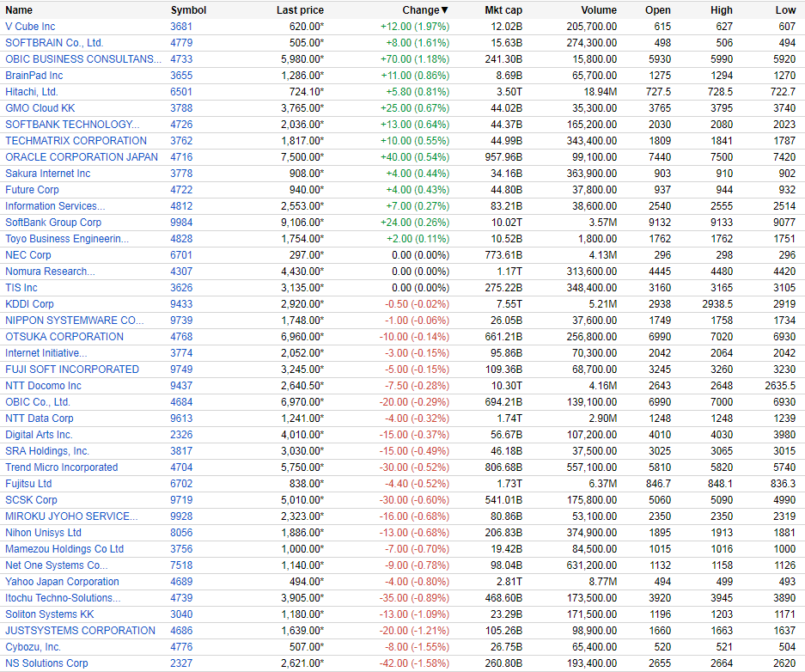Click symbol 9928 for MIROKU JYOHO
Screen dimensions: 805x672
(x=181, y=516)
